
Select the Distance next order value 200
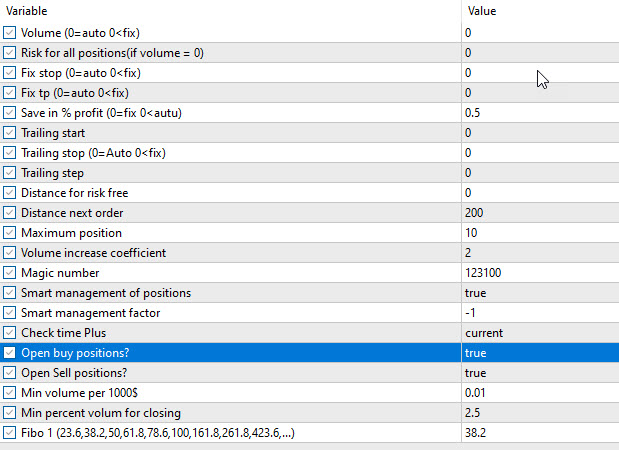475,213
